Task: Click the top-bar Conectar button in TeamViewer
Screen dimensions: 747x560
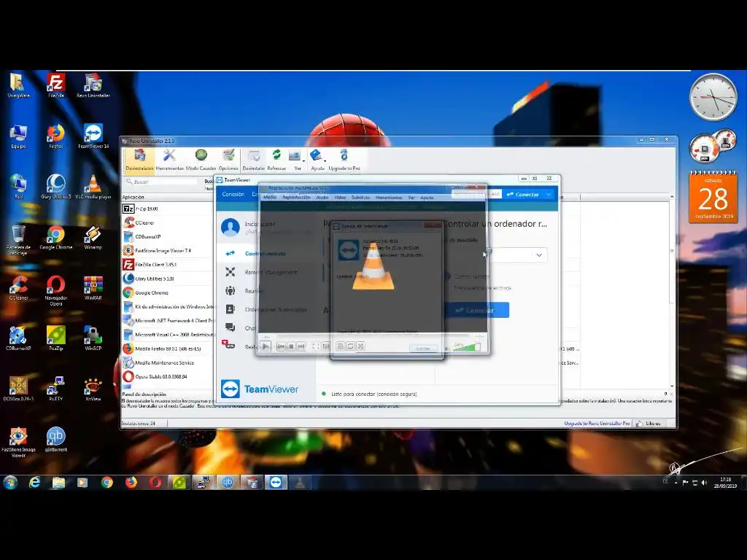Action: coord(523,194)
